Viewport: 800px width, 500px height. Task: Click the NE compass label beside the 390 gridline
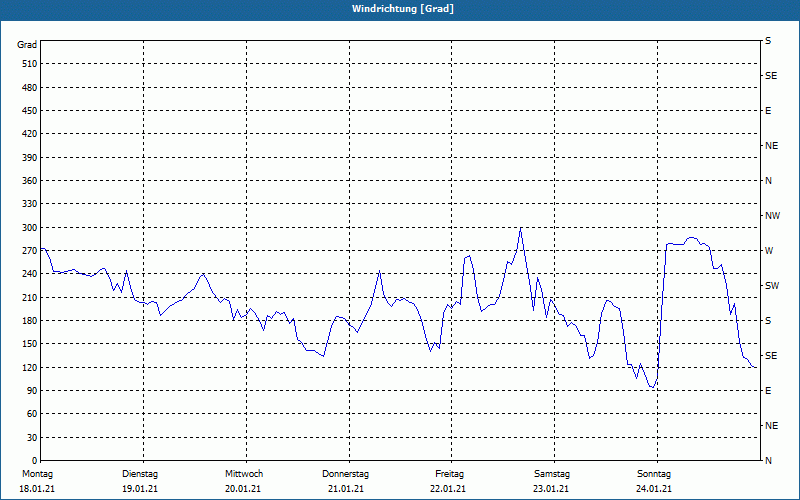pyautogui.click(x=771, y=146)
